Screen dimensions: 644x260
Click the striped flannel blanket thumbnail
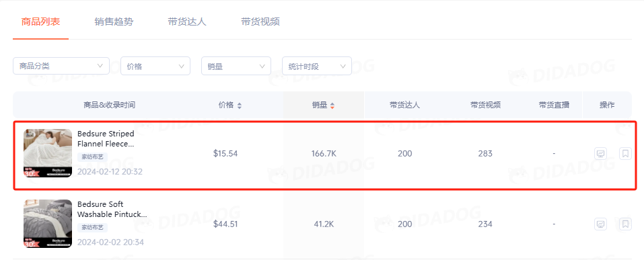[48, 153]
